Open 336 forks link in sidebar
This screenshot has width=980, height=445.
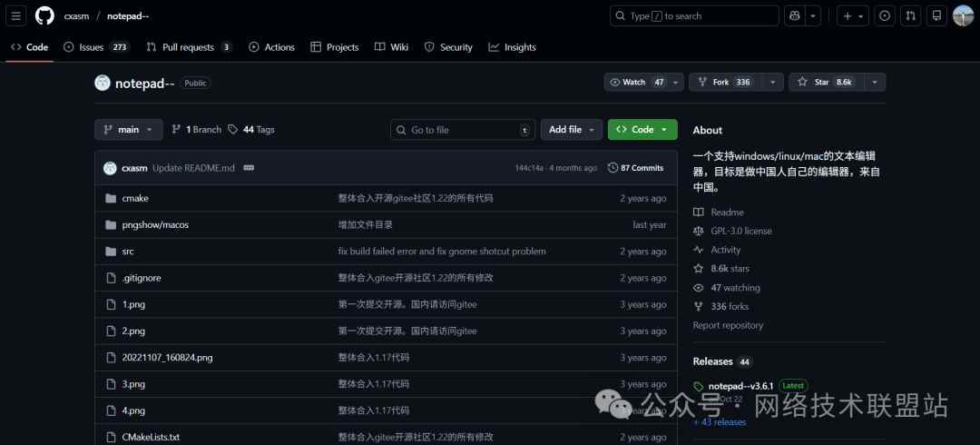(721, 307)
